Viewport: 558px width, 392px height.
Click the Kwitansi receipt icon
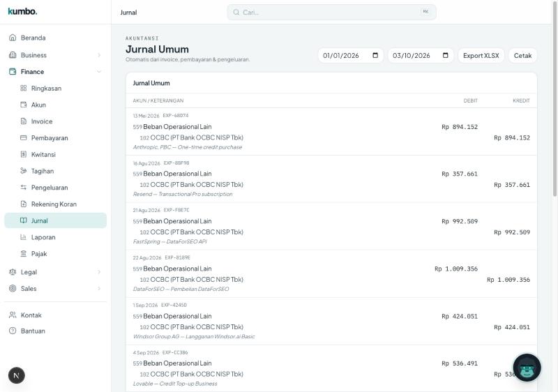point(24,154)
